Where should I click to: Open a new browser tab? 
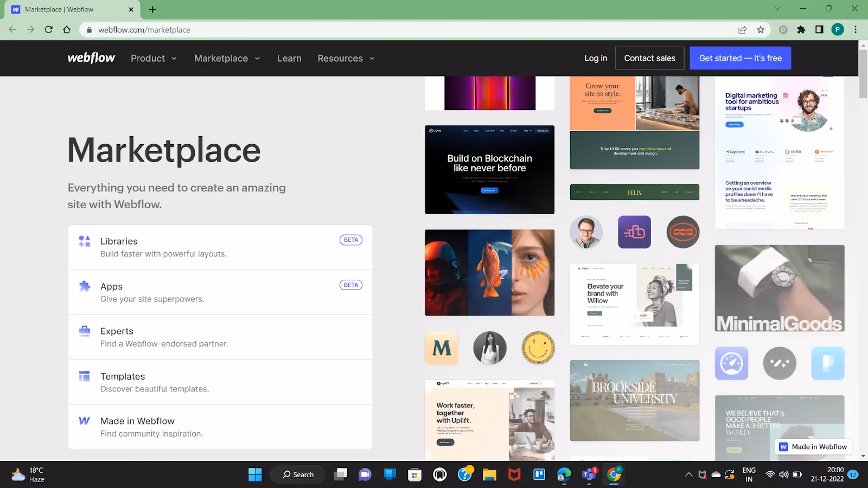(x=152, y=9)
